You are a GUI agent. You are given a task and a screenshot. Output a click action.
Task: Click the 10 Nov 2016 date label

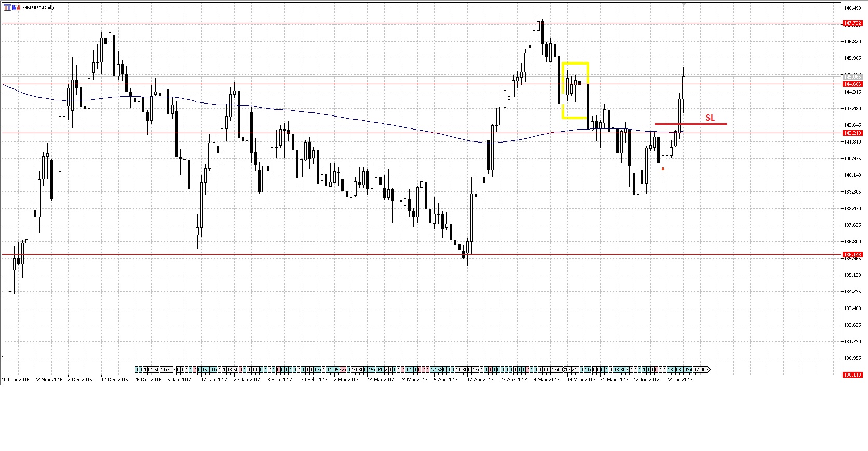click(16, 380)
